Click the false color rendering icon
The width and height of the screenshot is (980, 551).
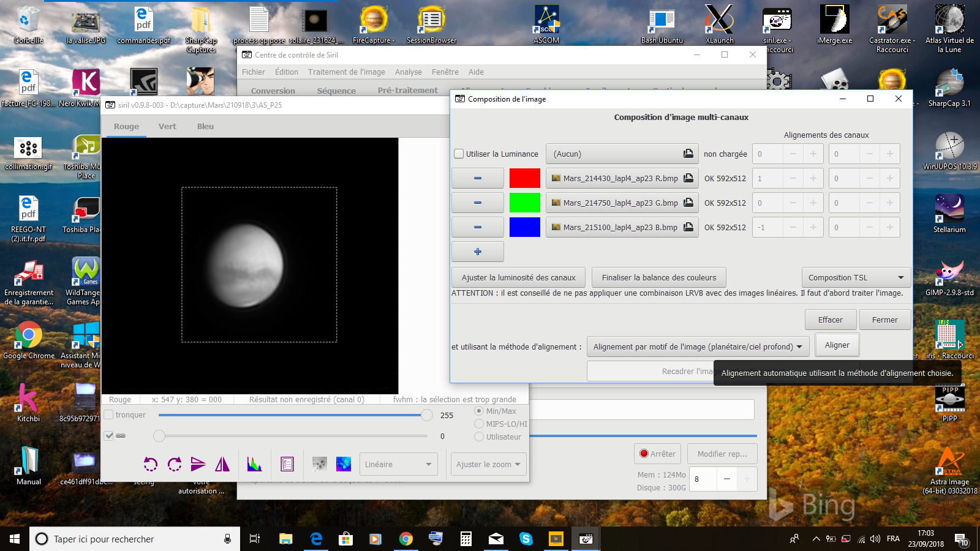[x=344, y=464]
